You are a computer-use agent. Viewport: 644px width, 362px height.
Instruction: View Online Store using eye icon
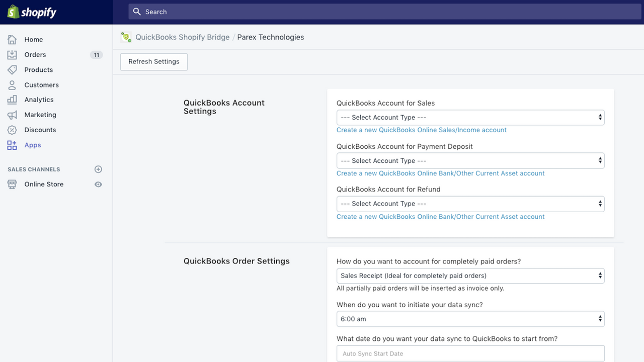coord(99,185)
